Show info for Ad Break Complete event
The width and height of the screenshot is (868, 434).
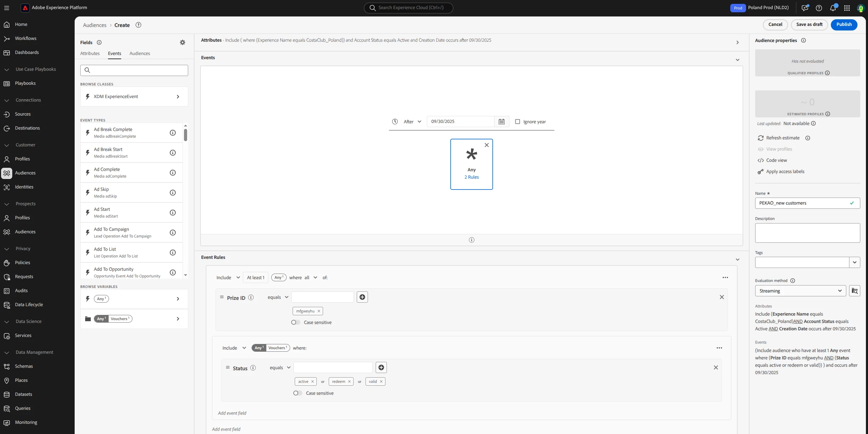pos(172,133)
